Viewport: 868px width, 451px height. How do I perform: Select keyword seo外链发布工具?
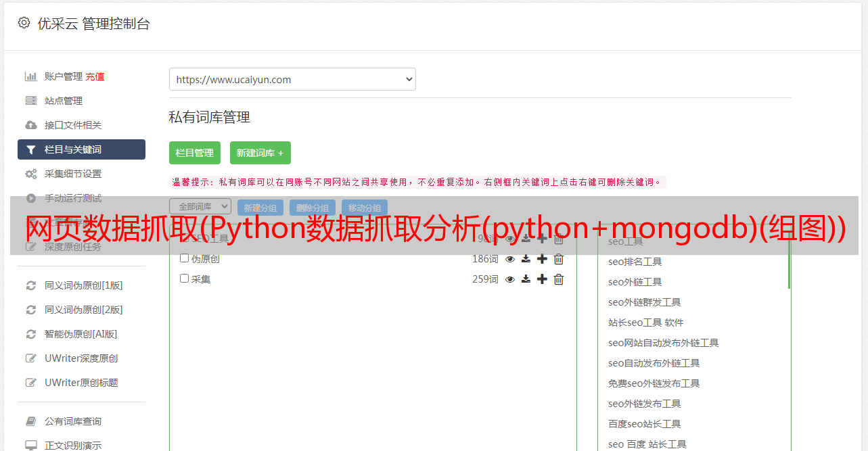644,404
